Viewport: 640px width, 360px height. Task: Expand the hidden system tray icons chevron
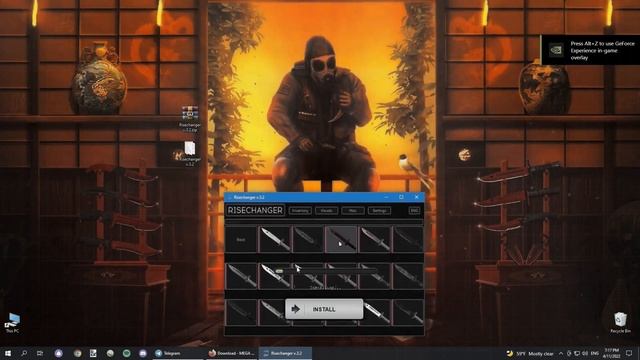pos(561,353)
